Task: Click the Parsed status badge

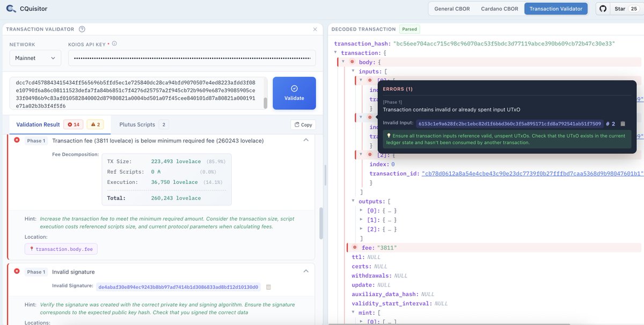Action: pyautogui.click(x=409, y=29)
